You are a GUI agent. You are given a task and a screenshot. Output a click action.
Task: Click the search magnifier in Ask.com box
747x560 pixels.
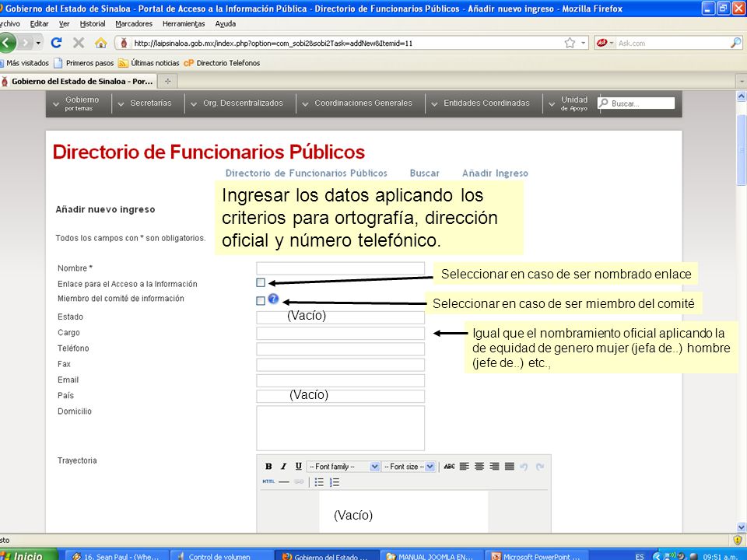point(735,43)
